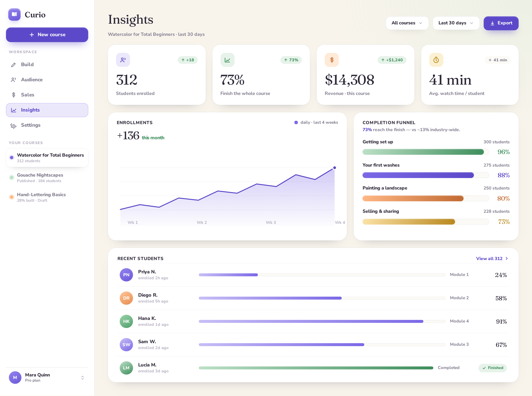532x396 pixels.
Task: Select Watercolor for Total Beginners course
Action: [x=47, y=158]
